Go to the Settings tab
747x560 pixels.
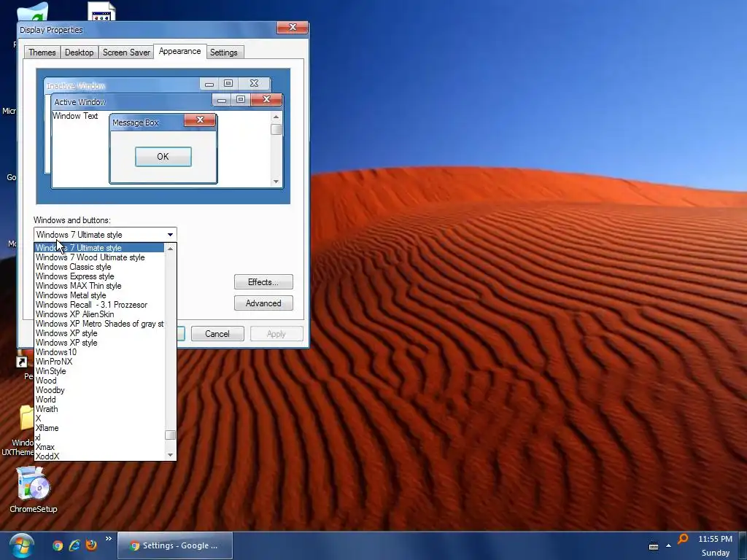pos(224,52)
